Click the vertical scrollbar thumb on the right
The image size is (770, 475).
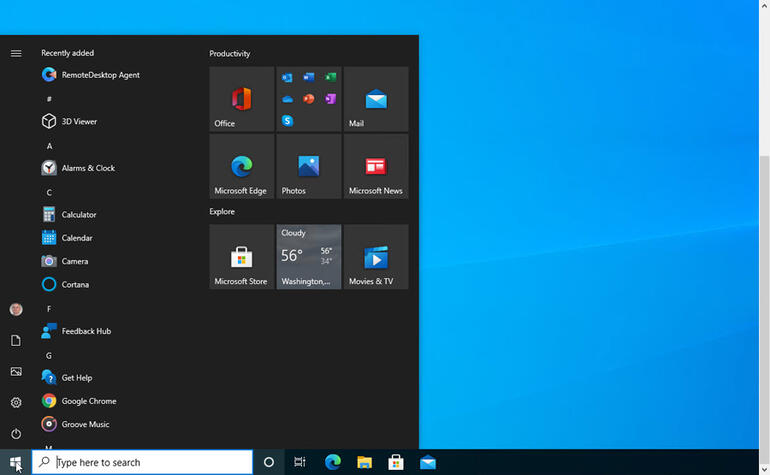765,308
